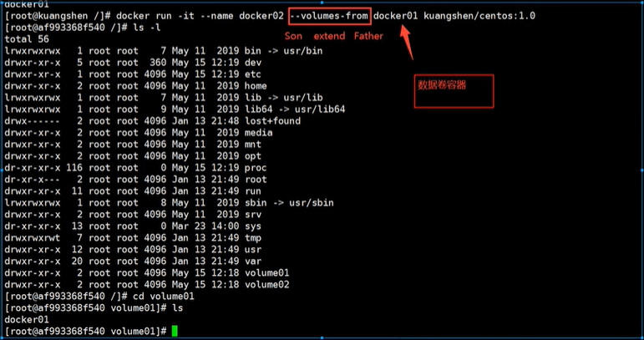This screenshot has height=340, width=644.
Task: Click the "tmp" directory name
Action: tap(252, 238)
